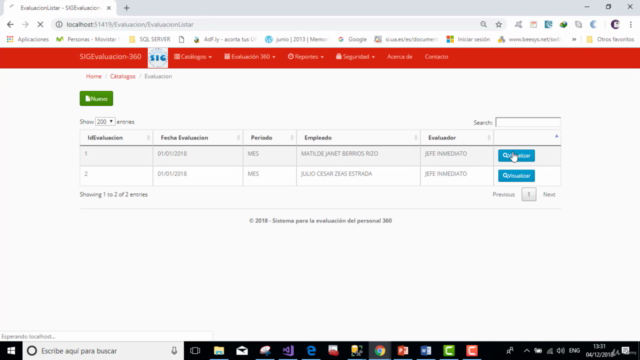Open Task View in taskbar
This screenshot has height=360, width=640.
coord(195,351)
